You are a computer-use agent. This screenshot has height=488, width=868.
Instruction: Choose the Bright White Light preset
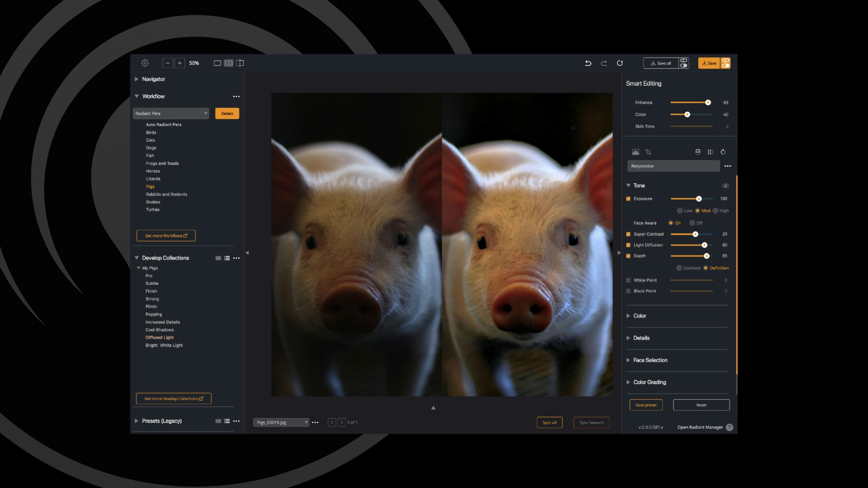164,346
